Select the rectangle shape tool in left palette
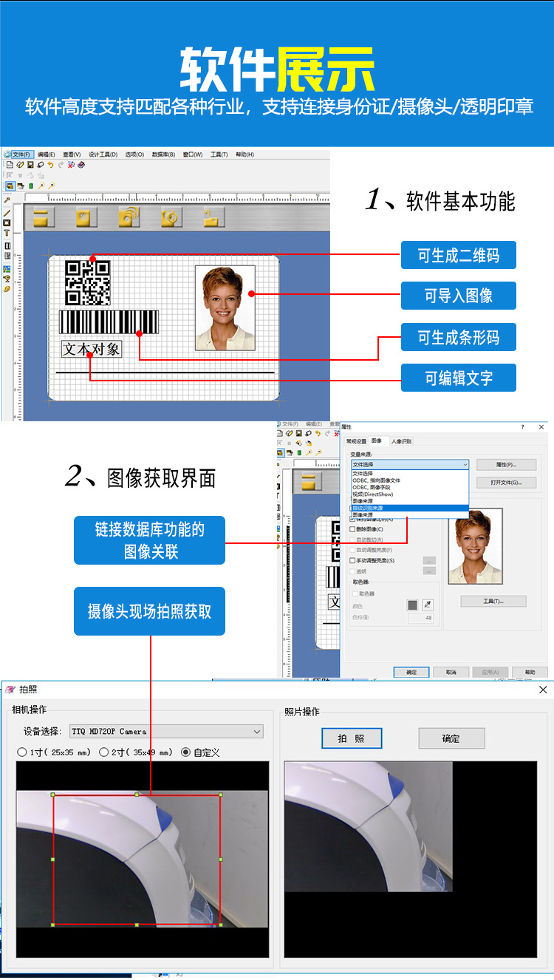Viewport: 554px width, 980px height. pyautogui.click(x=7, y=222)
